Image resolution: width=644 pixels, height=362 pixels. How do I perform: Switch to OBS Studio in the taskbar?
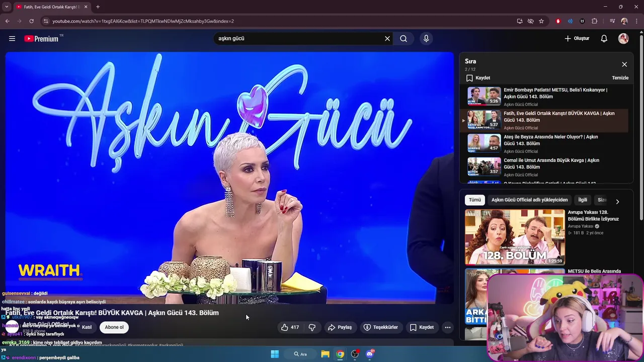(x=355, y=354)
